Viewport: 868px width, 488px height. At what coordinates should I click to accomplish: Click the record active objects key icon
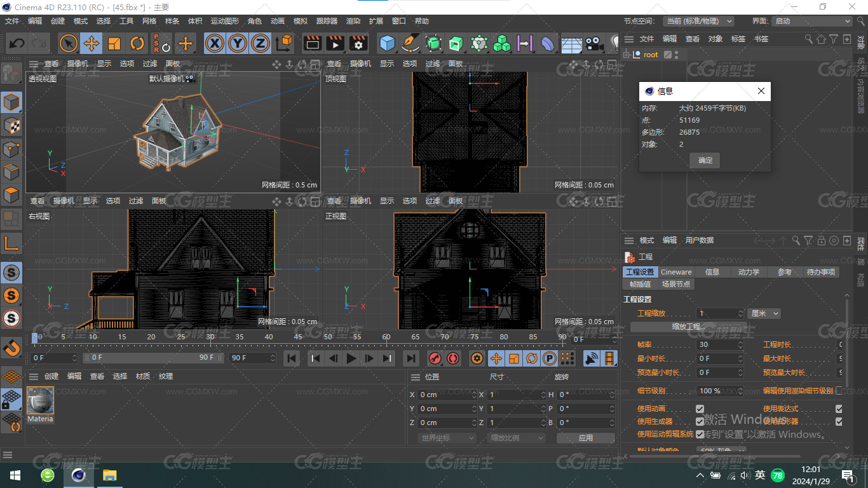point(435,358)
